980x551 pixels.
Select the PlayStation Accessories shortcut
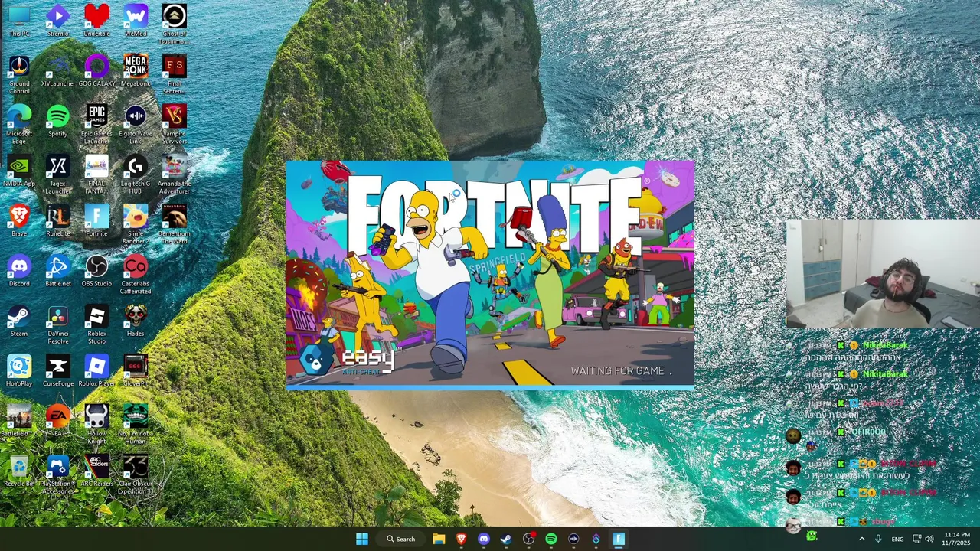[57, 474]
